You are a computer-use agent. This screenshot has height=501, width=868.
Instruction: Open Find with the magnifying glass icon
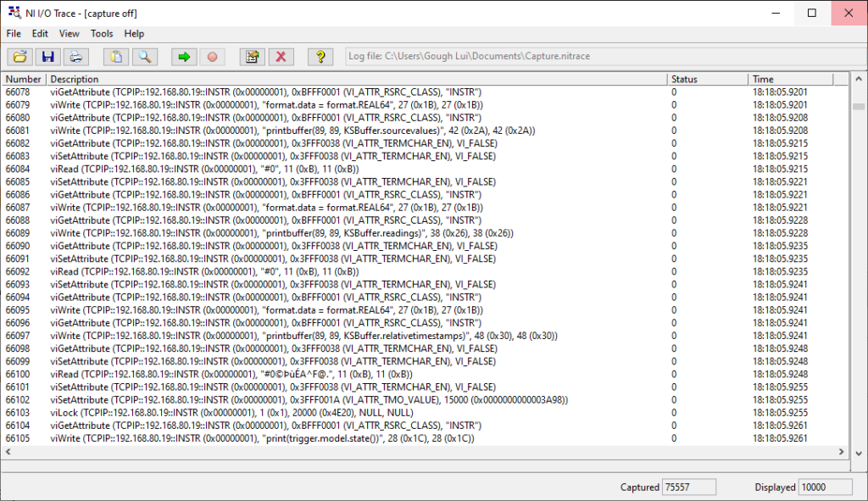(144, 57)
